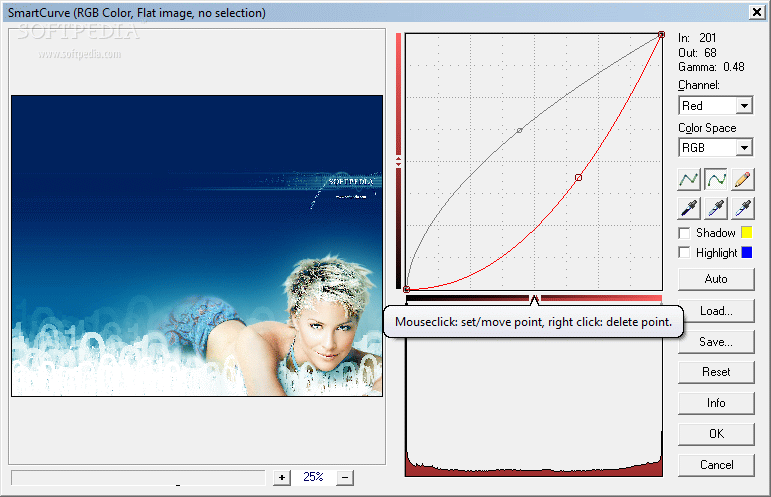This screenshot has height=497, width=771.
Task: Click the horizontal gradient slider marker
Action: (x=534, y=299)
